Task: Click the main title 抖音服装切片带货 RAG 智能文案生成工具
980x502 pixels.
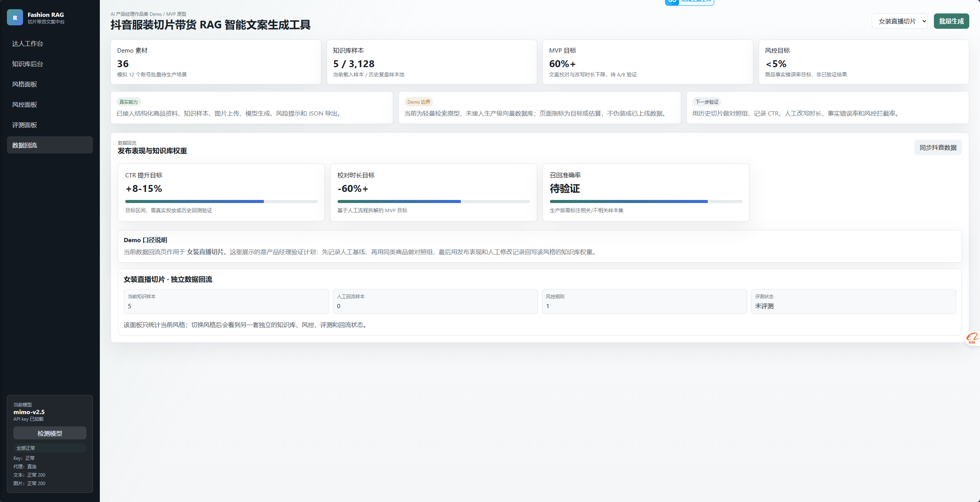Action: coord(210,25)
